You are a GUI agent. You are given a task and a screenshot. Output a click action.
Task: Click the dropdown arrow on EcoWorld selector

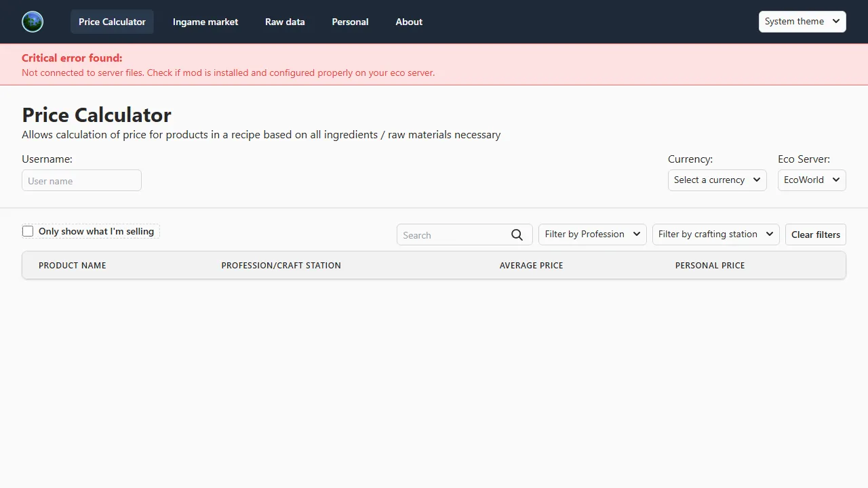point(836,180)
